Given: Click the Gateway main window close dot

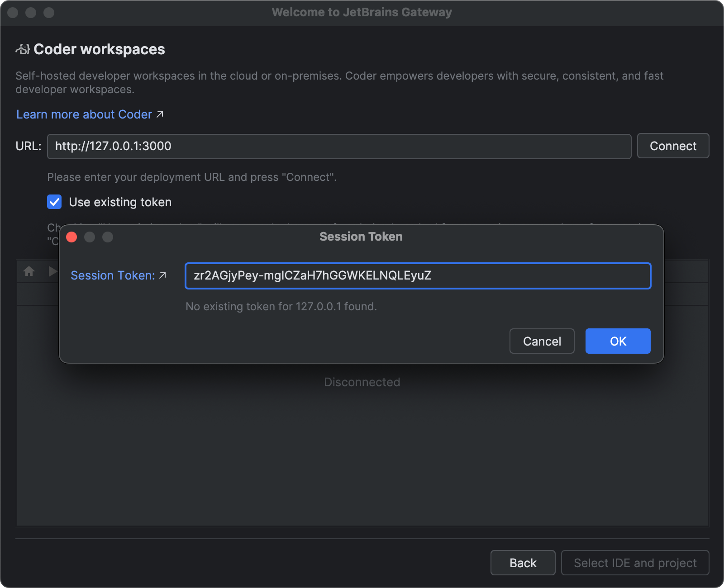Looking at the screenshot, I should coord(13,13).
